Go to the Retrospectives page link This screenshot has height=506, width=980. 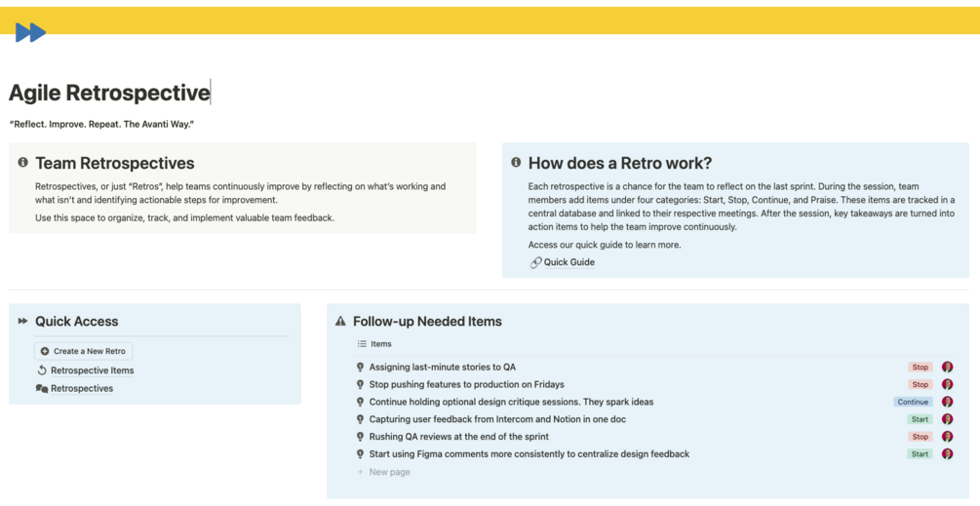tap(82, 388)
